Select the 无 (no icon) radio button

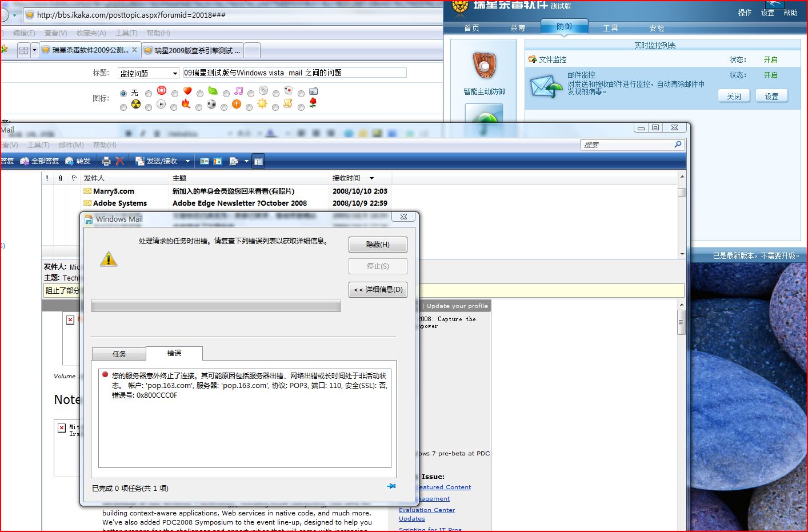(x=123, y=93)
